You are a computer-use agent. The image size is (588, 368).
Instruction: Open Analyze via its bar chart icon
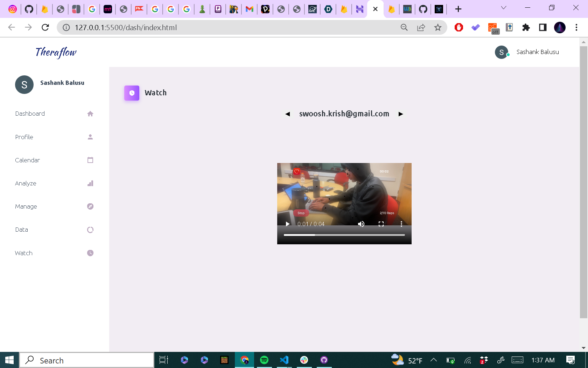(x=90, y=183)
